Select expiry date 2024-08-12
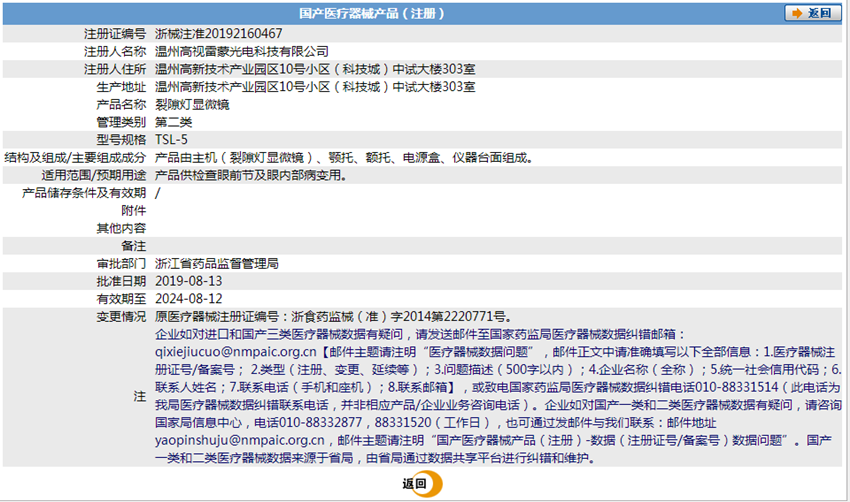850x502 pixels. click(189, 299)
